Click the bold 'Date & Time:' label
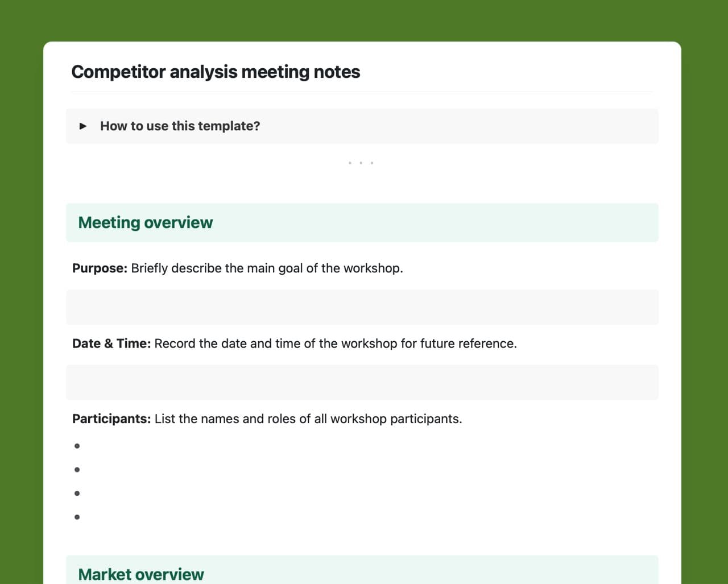The image size is (728, 584). 111,343
